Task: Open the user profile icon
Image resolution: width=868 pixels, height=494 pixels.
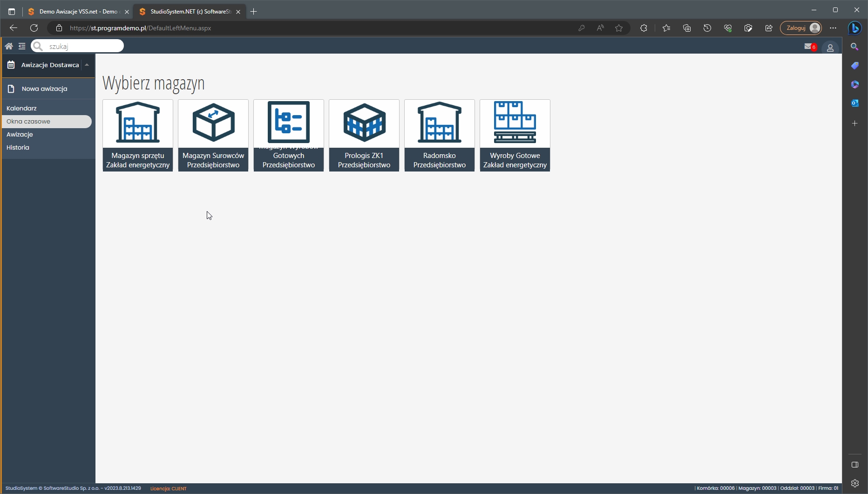Action: (830, 48)
